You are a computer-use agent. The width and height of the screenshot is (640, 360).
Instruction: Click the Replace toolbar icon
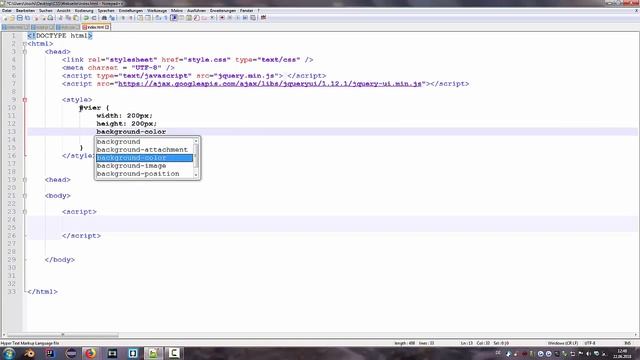112,18
